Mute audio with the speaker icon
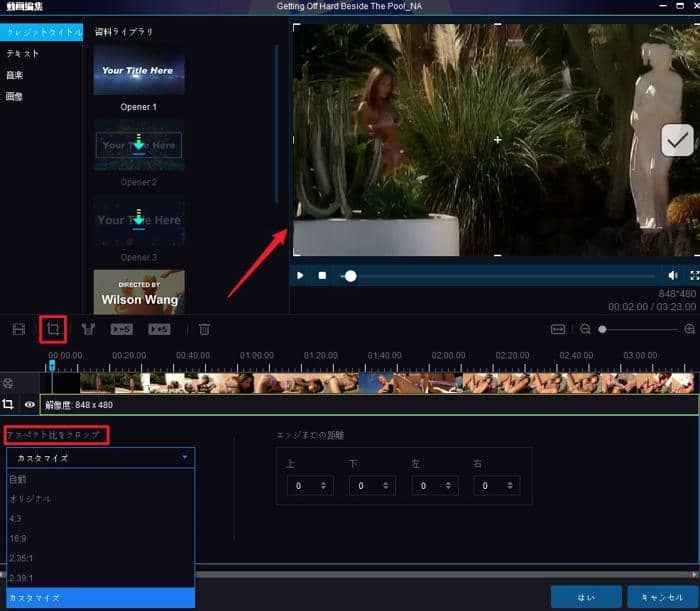Viewport: 700px width, 611px height. [672, 275]
